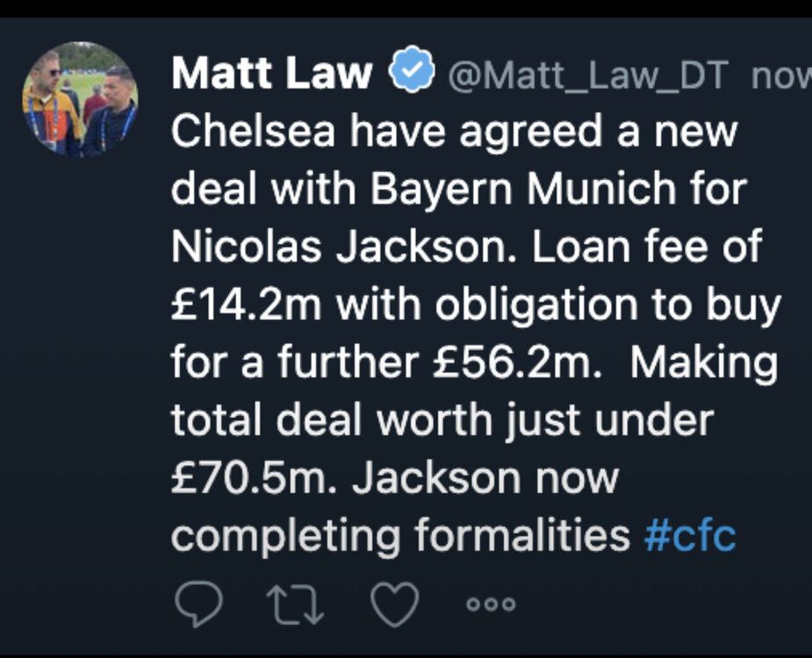Click the '£14.2m' loan fee figure

coord(247,304)
